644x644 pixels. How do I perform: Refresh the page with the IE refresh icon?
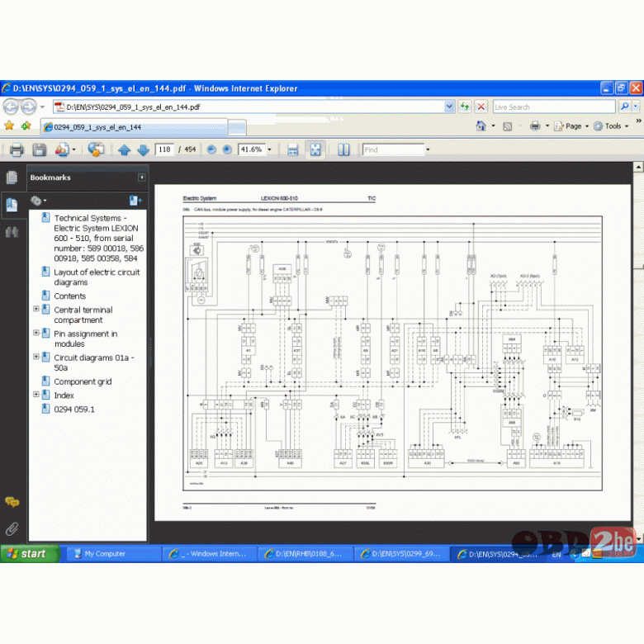click(x=464, y=107)
